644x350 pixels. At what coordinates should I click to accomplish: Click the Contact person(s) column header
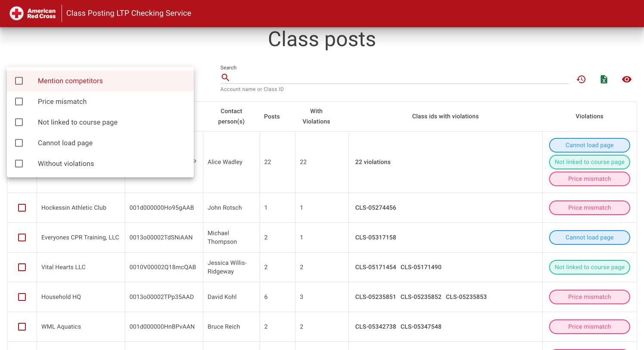click(x=231, y=116)
